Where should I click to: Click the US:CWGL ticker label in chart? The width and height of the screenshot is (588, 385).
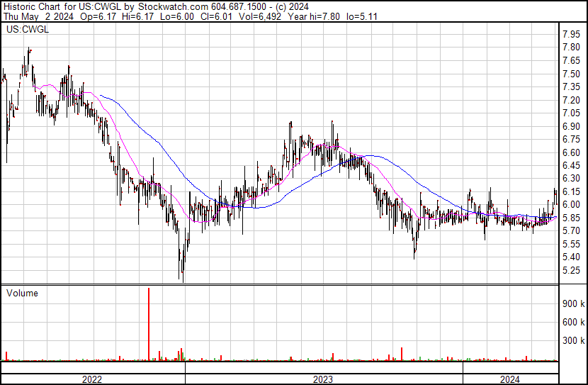coord(28,30)
